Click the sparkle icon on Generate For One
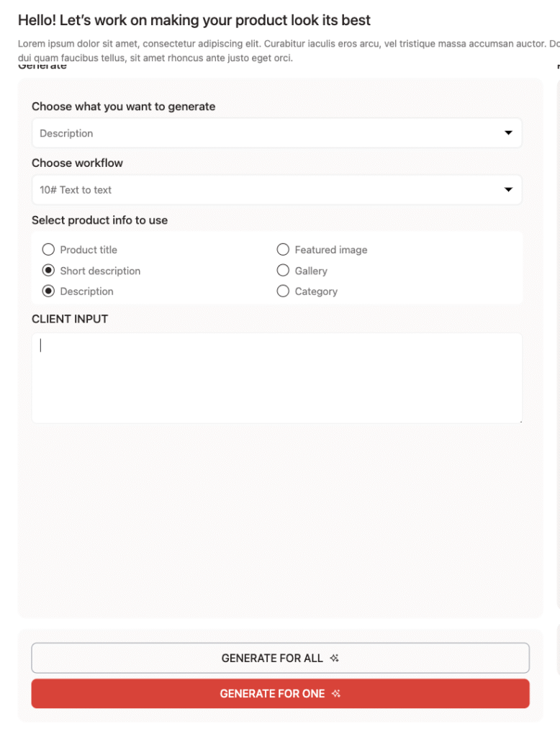This screenshot has height=737, width=560. 336,694
